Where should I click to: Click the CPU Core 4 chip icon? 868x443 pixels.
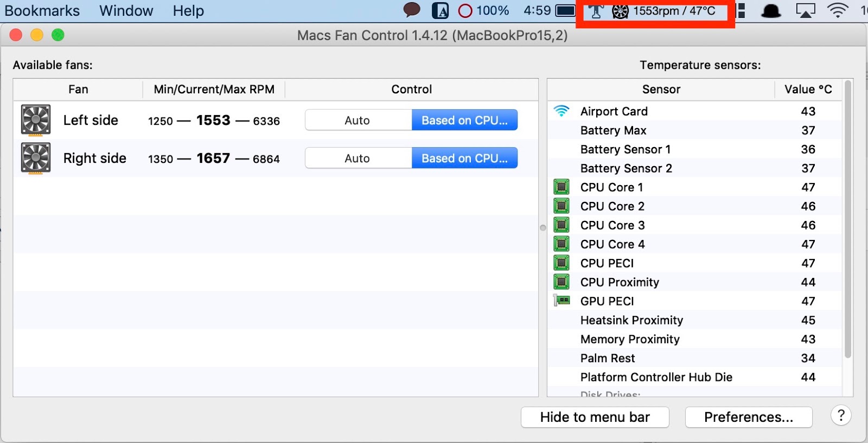click(561, 244)
